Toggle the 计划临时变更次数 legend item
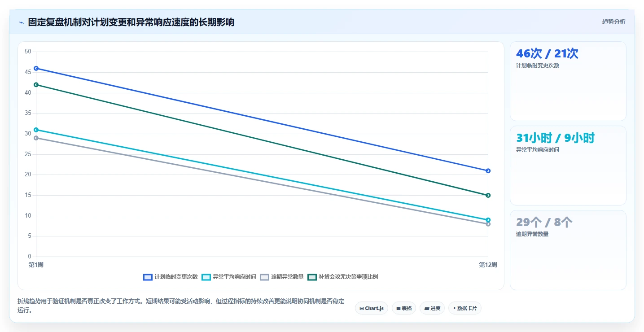This screenshot has height=332, width=644. (x=171, y=277)
